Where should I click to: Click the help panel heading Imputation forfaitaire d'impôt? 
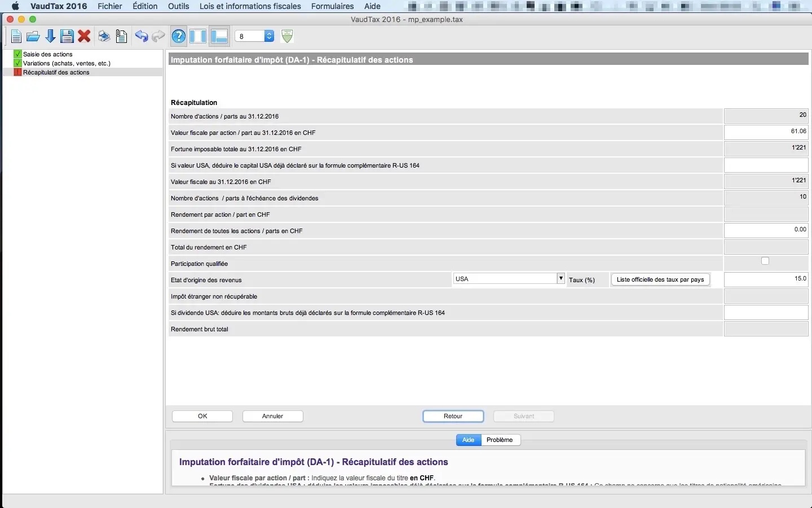click(x=314, y=462)
